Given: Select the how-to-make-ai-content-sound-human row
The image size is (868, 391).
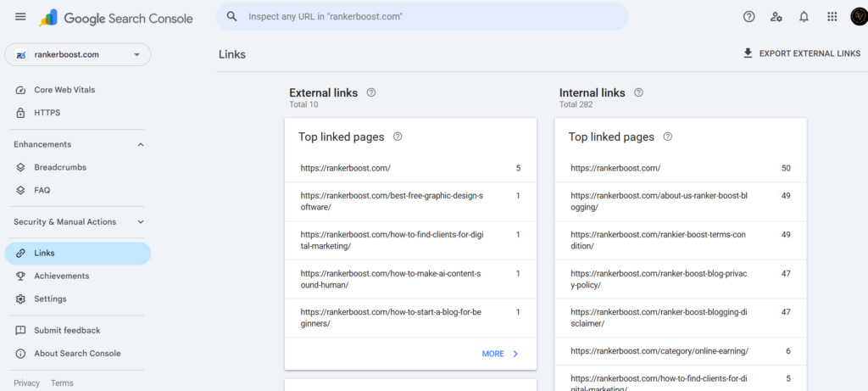Looking at the screenshot, I should [411, 279].
